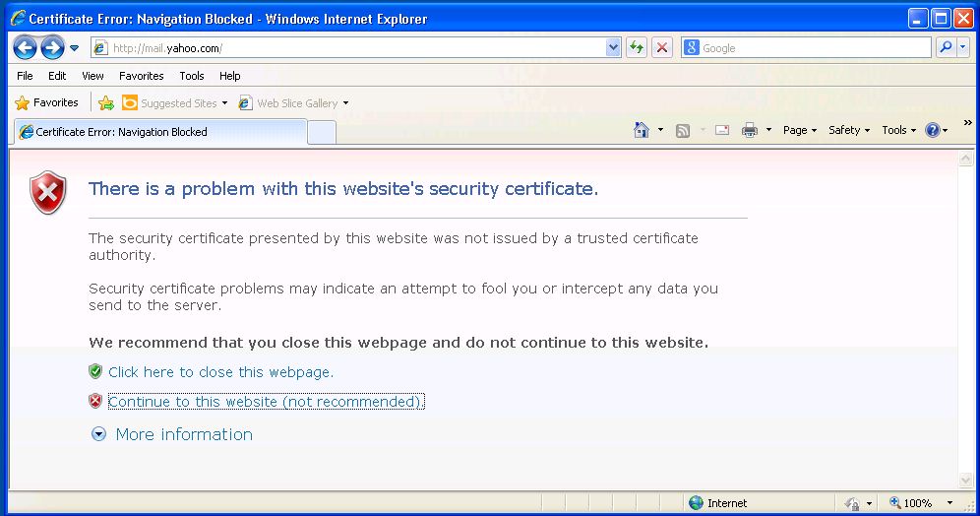Open the Tools menu in menu bar
This screenshot has height=516, width=980.
(192, 76)
